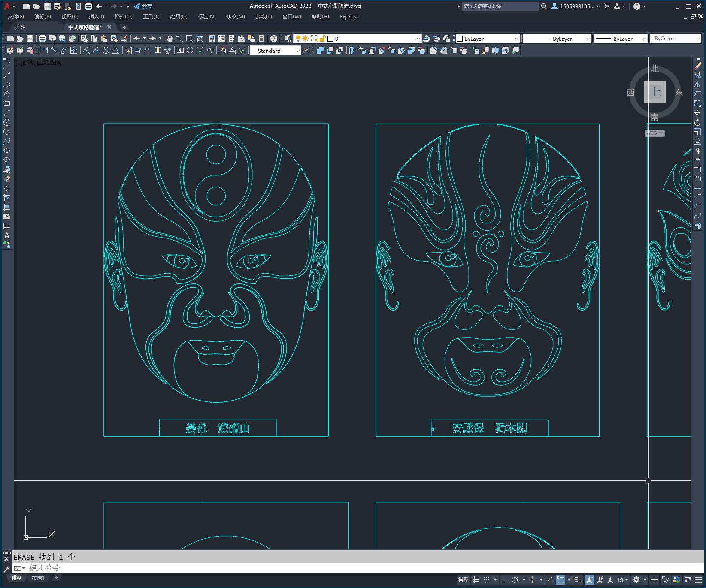Image resolution: width=706 pixels, height=588 pixels.
Task: Open the Table tool in draw toolbar
Action: click(x=7, y=226)
